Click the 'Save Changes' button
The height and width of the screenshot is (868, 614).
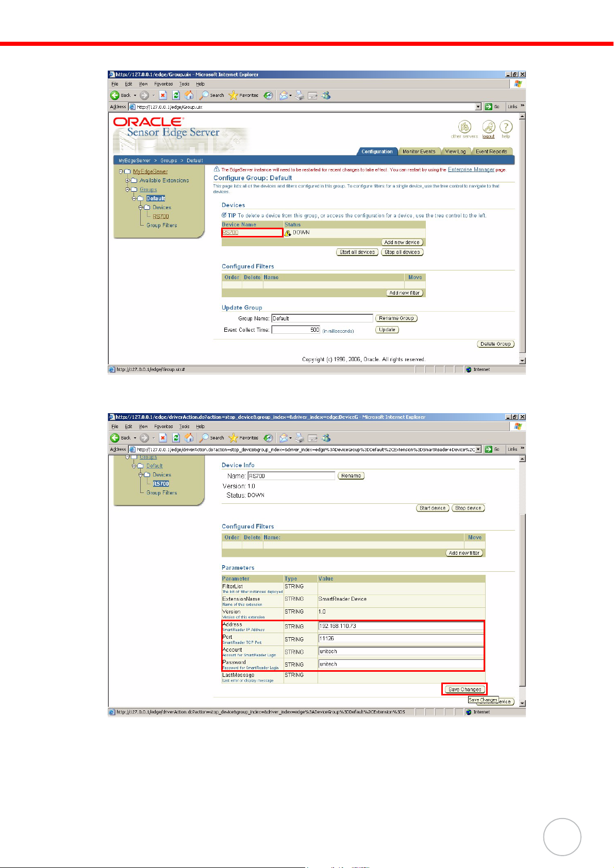(x=464, y=689)
